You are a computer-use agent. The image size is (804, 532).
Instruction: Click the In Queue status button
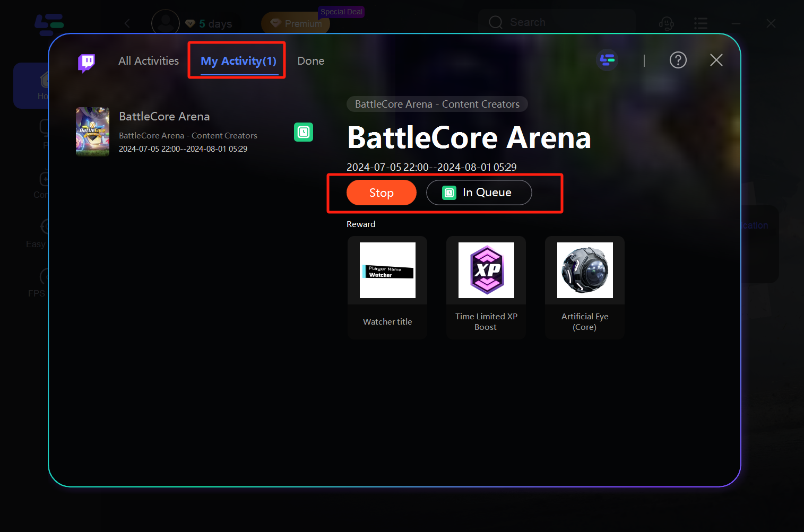479,193
